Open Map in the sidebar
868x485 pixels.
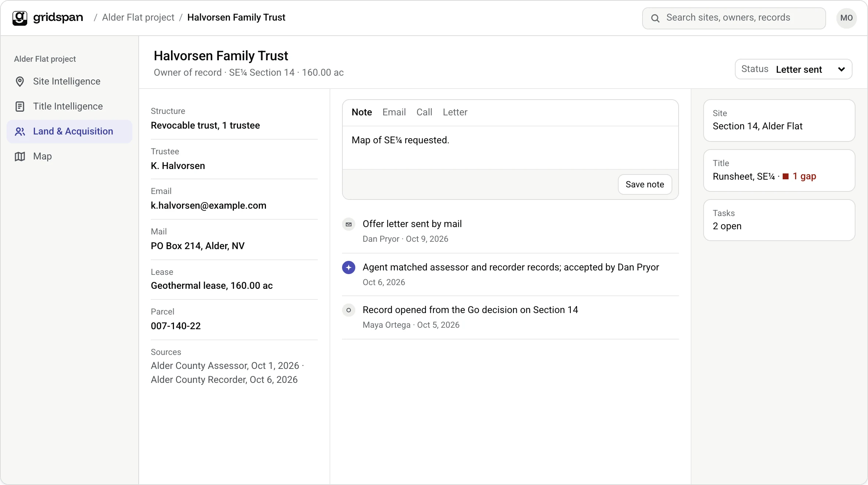pyautogui.click(x=69, y=157)
